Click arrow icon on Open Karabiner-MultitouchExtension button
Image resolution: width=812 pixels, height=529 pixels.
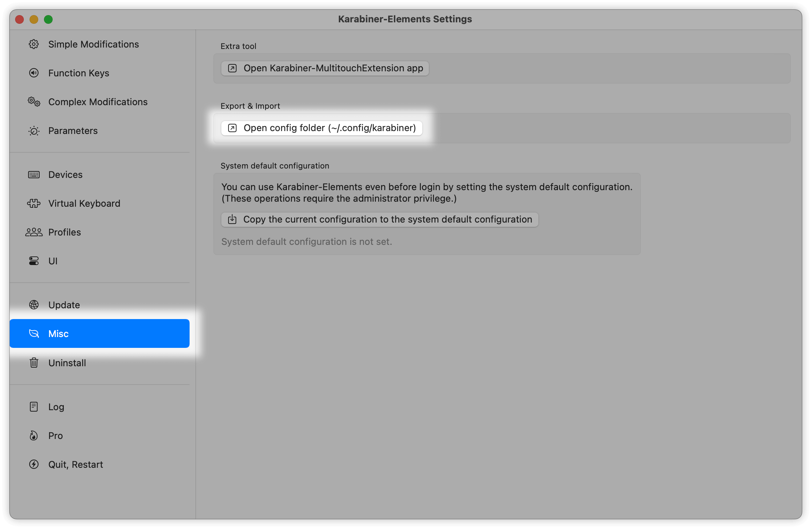[x=232, y=68]
